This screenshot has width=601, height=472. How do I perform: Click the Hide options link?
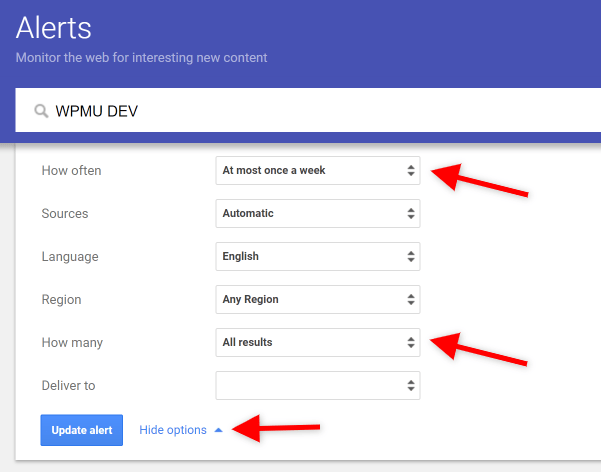pyautogui.click(x=181, y=430)
